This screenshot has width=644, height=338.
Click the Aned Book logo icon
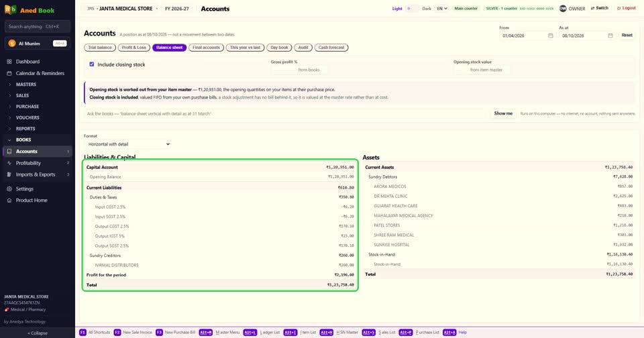point(10,9)
